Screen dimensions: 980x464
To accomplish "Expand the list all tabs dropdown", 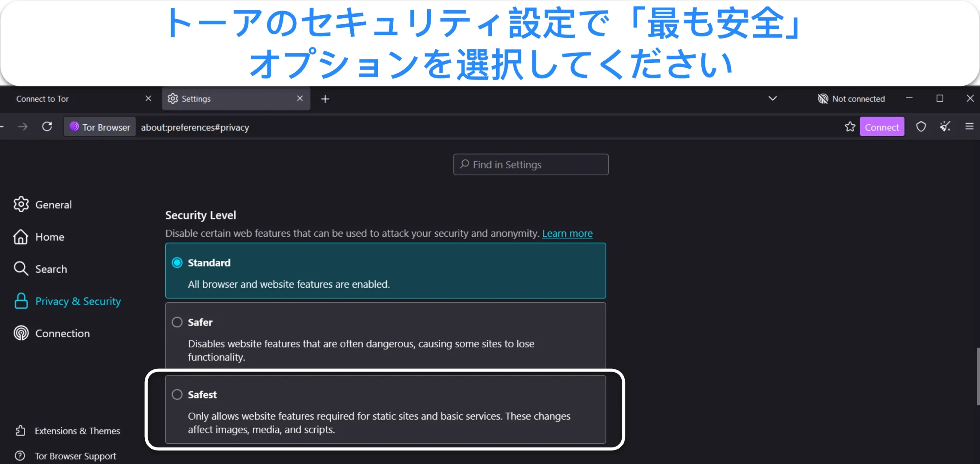I will tap(773, 99).
